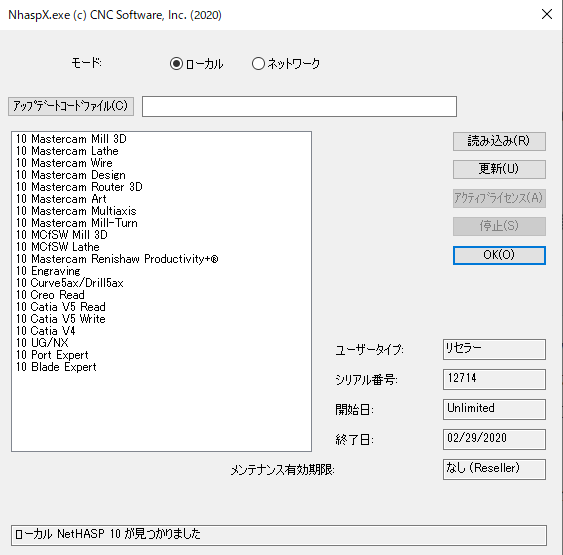
Task: Select Mastercam Renishaw Productivity+ entry
Action: coord(117,259)
